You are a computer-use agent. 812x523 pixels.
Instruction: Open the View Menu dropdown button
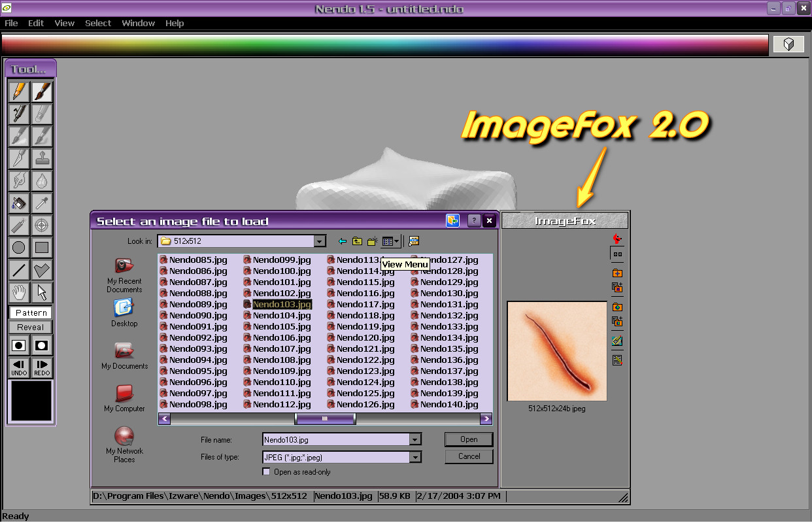[x=390, y=241]
